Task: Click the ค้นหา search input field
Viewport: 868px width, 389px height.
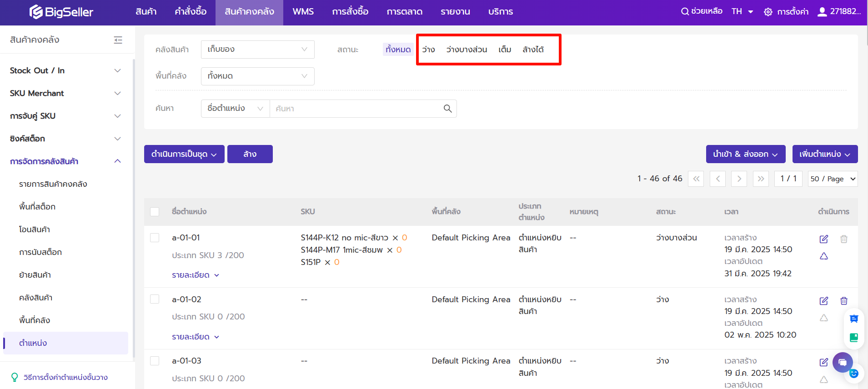Action: click(x=357, y=109)
